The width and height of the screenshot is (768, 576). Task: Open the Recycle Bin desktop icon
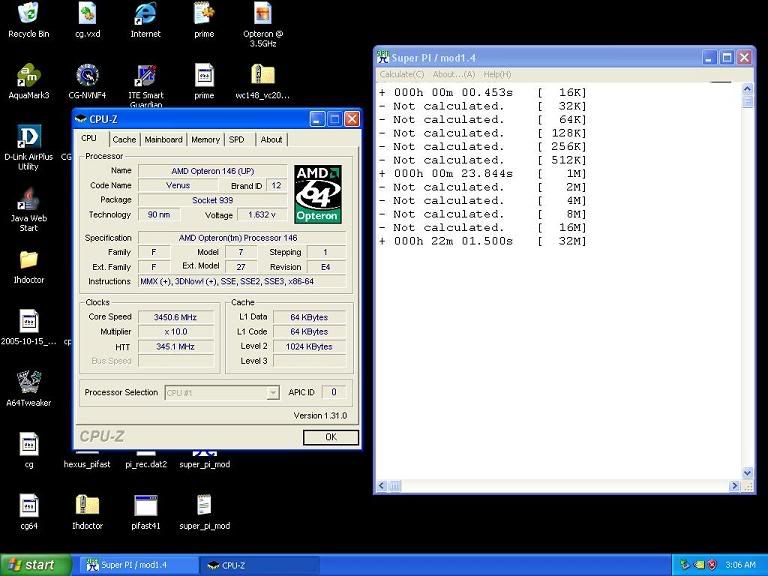[28, 13]
